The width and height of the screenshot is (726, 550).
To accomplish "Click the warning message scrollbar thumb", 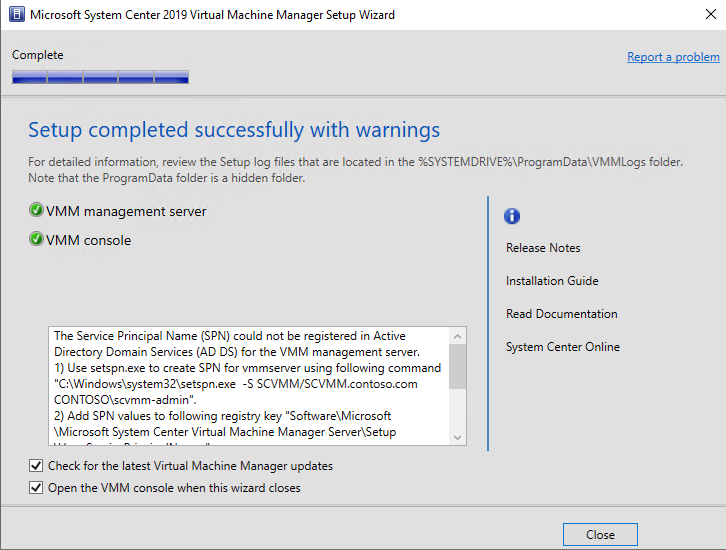I will (457, 367).
